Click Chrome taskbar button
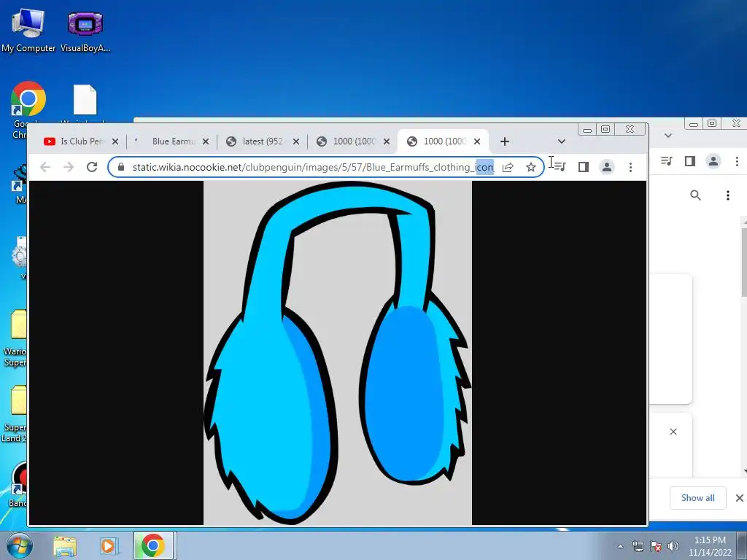 153,545
